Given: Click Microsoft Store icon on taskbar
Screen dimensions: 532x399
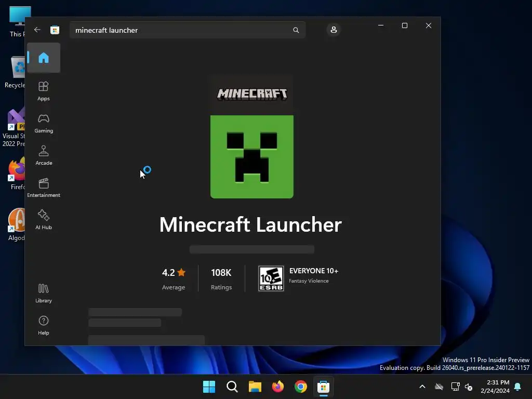Looking at the screenshot, I should point(323,387).
